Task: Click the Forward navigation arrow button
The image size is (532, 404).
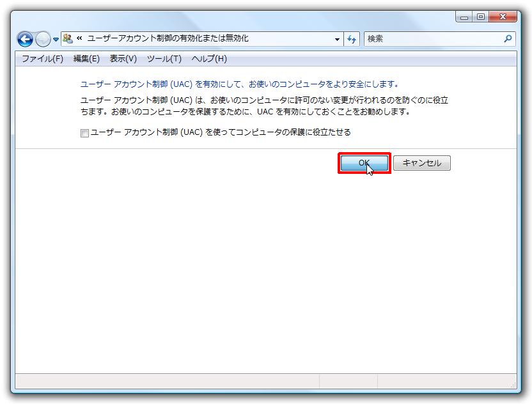Action: tap(42, 39)
